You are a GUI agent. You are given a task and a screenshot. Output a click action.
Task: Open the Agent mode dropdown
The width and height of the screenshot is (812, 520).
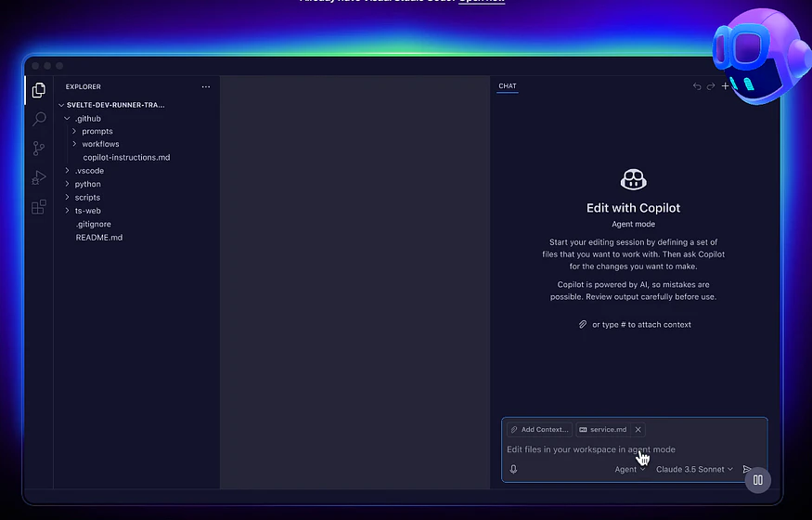(x=630, y=469)
